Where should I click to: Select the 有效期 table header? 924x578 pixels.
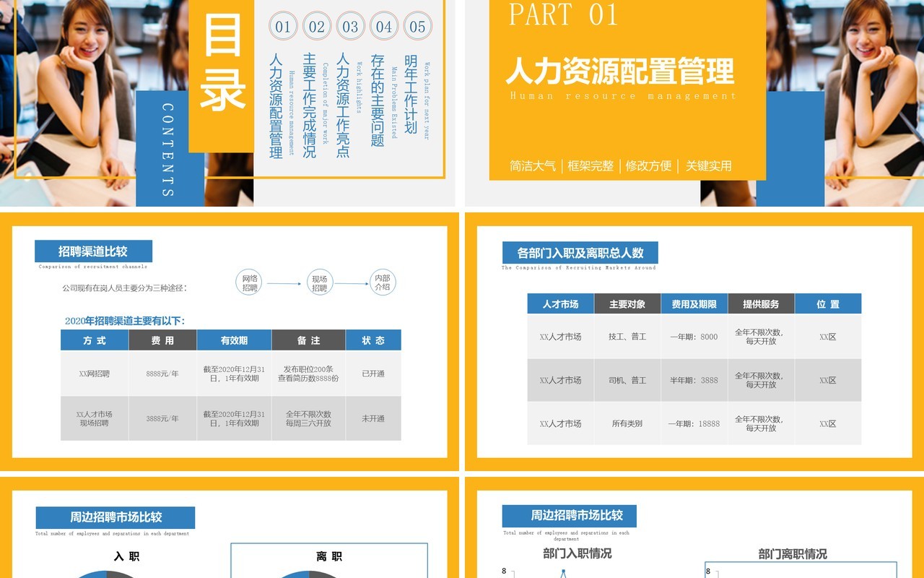click(x=234, y=340)
